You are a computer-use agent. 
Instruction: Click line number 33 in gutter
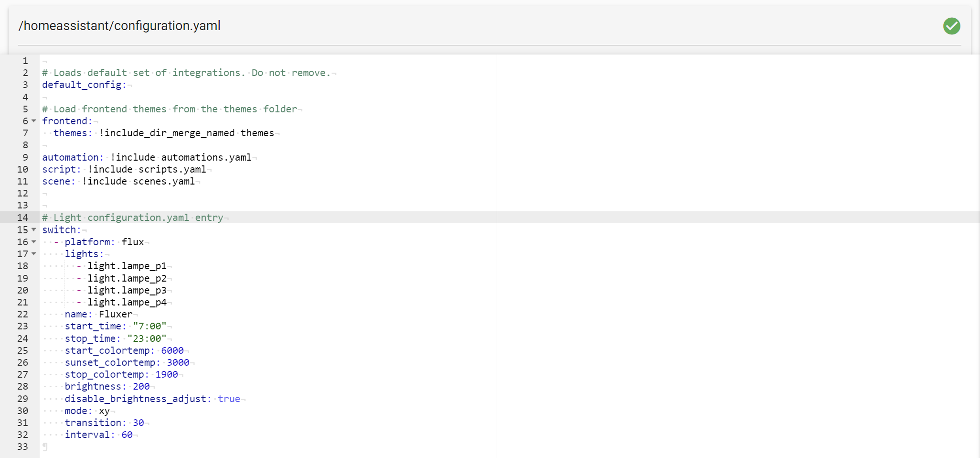pyautogui.click(x=22, y=447)
